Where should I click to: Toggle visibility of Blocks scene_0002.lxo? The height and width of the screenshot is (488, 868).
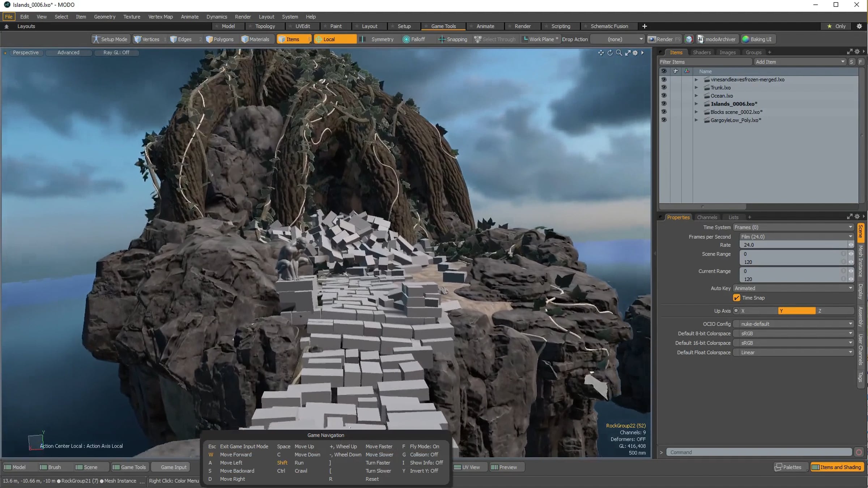664,112
